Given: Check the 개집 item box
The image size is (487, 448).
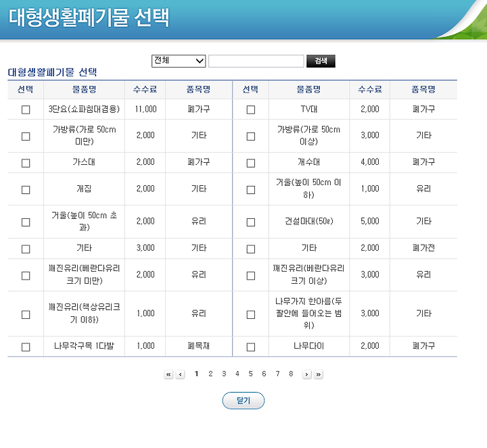Looking at the screenshot, I should click(26, 190).
